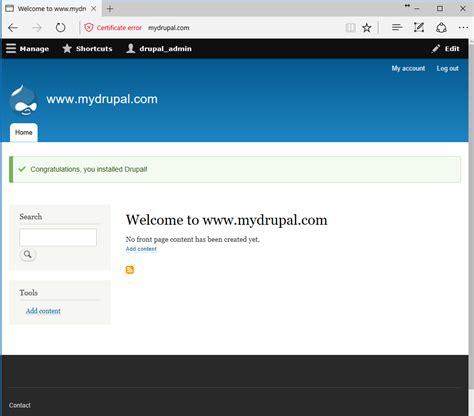Viewport: 474px width, 416px height.
Task: Click the Welcome to www.mydrupal.com heading
Action: click(x=226, y=220)
